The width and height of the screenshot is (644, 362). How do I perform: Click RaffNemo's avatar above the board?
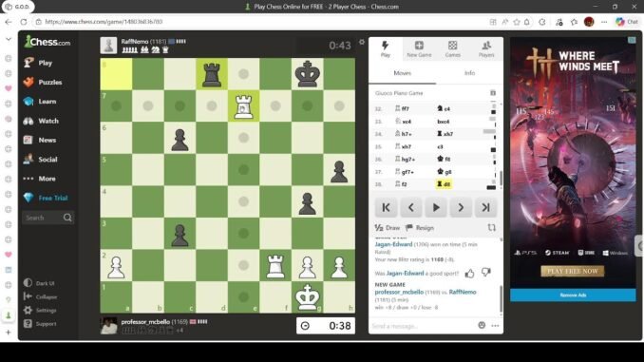[x=108, y=46]
